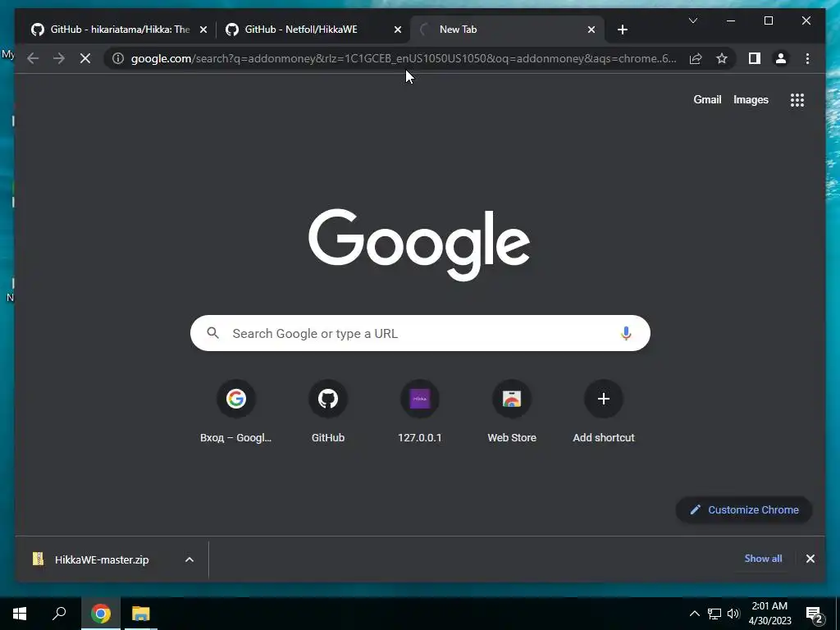Viewport: 840px width, 630px height.
Task: Open Chrome three-dot menu
Action: (x=807, y=58)
